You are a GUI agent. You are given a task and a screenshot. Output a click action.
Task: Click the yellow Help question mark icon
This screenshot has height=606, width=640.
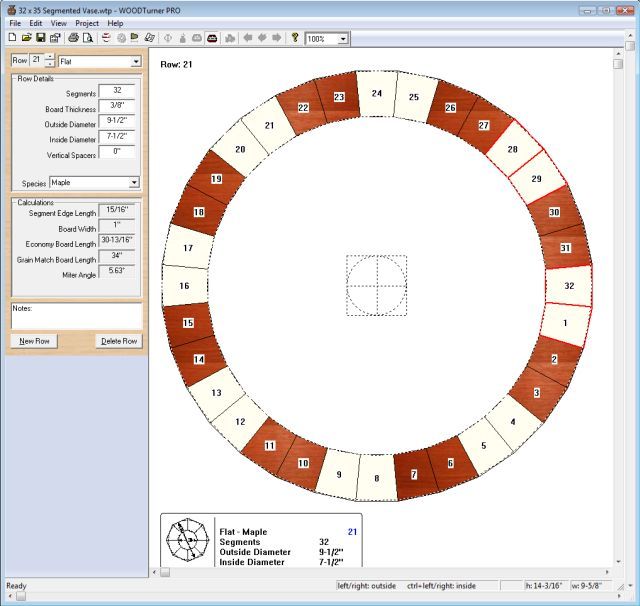click(x=295, y=38)
